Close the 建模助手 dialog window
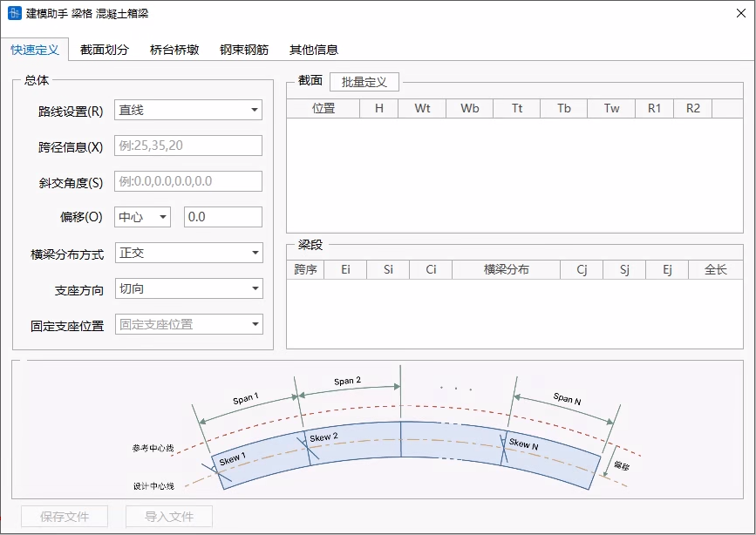This screenshot has width=756, height=535. pos(741,13)
